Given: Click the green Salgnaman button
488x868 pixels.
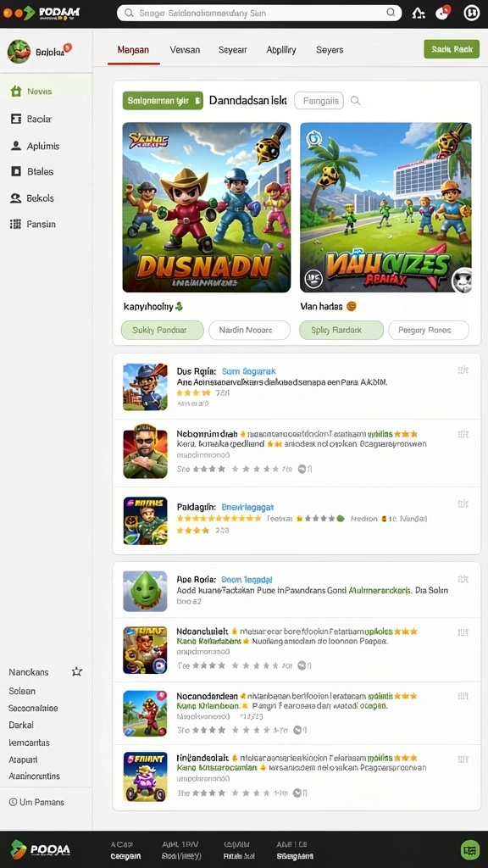Looking at the screenshot, I should tap(163, 101).
